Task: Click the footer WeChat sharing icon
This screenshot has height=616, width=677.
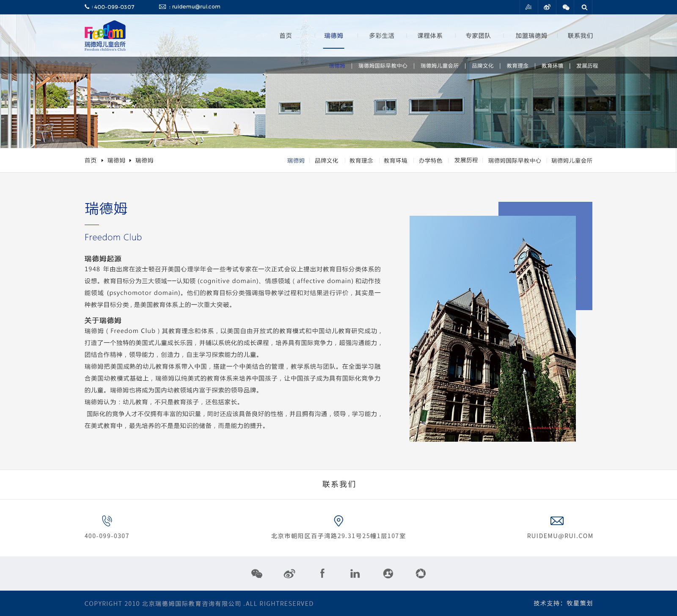Action: click(x=257, y=574)
